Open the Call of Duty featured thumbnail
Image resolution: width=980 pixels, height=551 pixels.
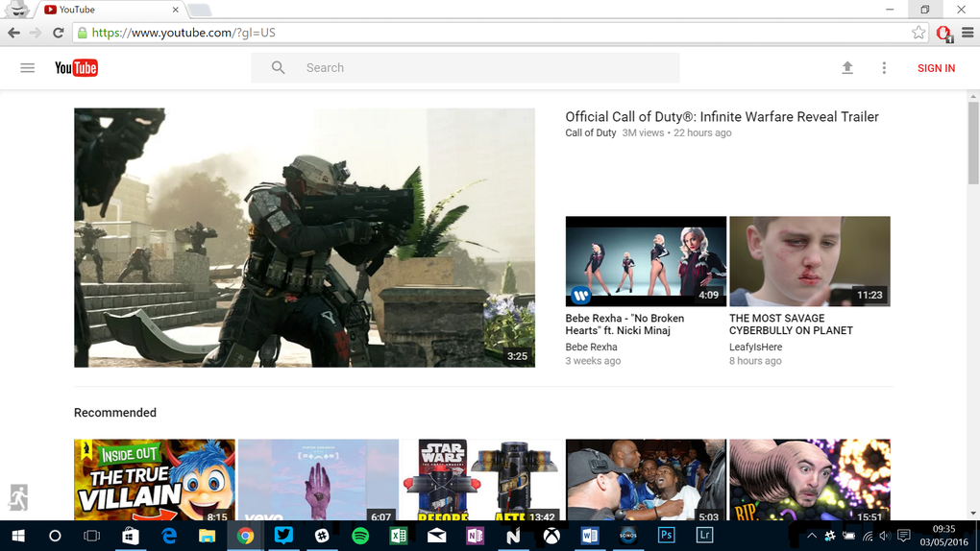[305, 237]
